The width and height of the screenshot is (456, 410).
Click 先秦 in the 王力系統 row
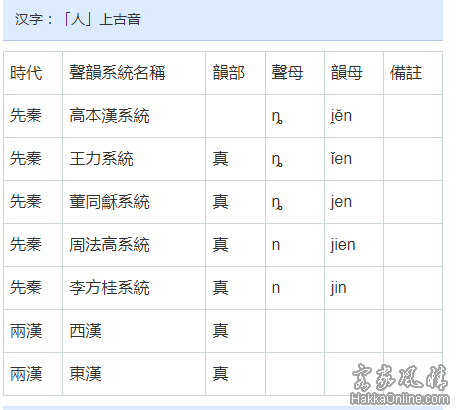coord(26,159)
